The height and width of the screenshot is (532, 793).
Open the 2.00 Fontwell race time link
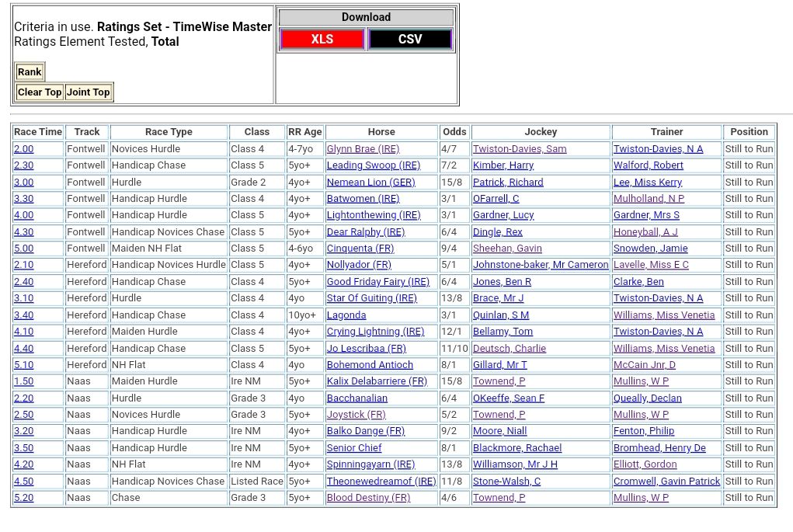coord(24,149)
